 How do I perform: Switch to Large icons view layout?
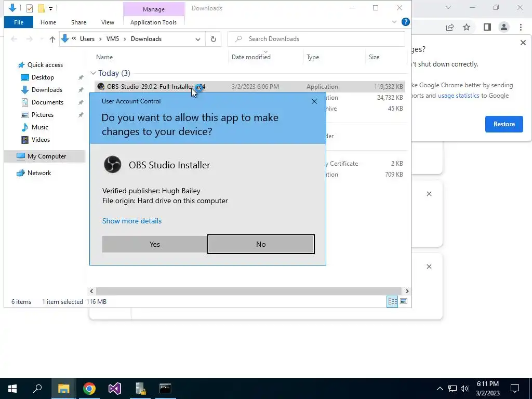(x=404, y=301)
